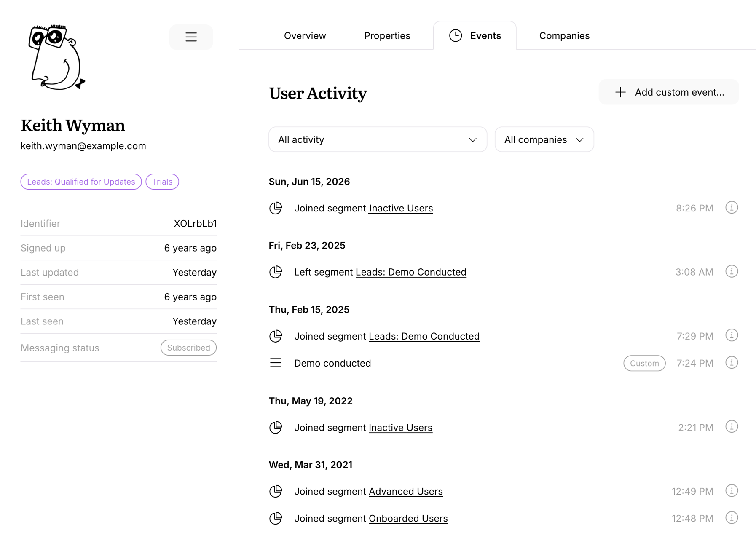Open the hamburger menu beside the avatar
Viewport: 756px width, 554px height.
point(191,37)
